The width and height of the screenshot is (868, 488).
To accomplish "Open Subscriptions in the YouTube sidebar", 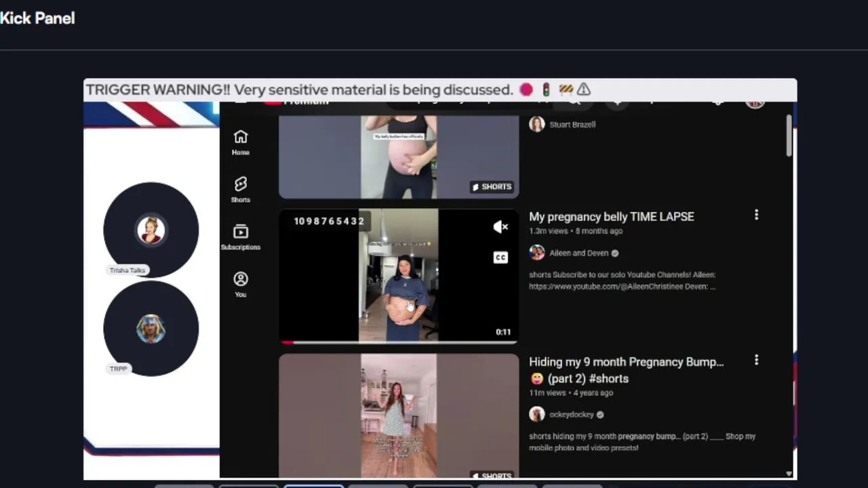I will 241,238.
